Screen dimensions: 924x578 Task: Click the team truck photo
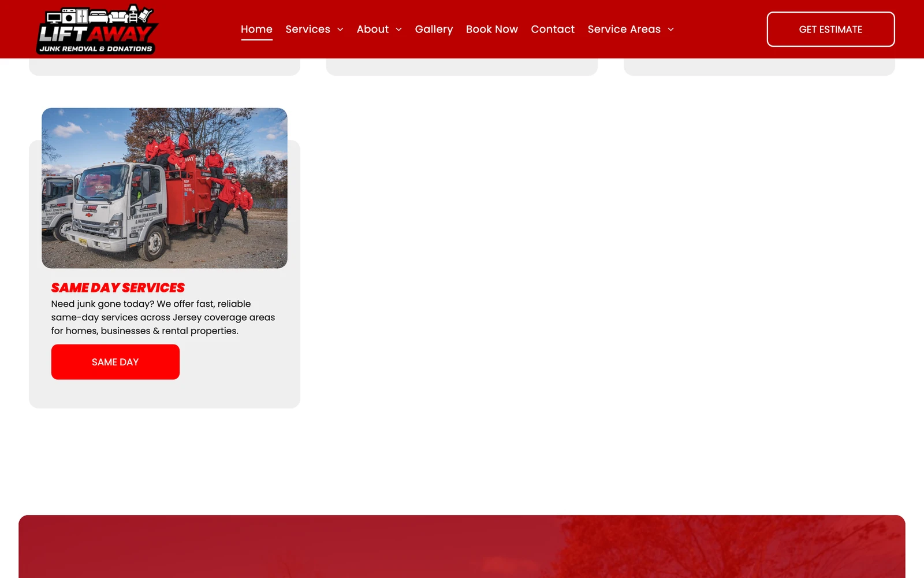tap(165, 188)
